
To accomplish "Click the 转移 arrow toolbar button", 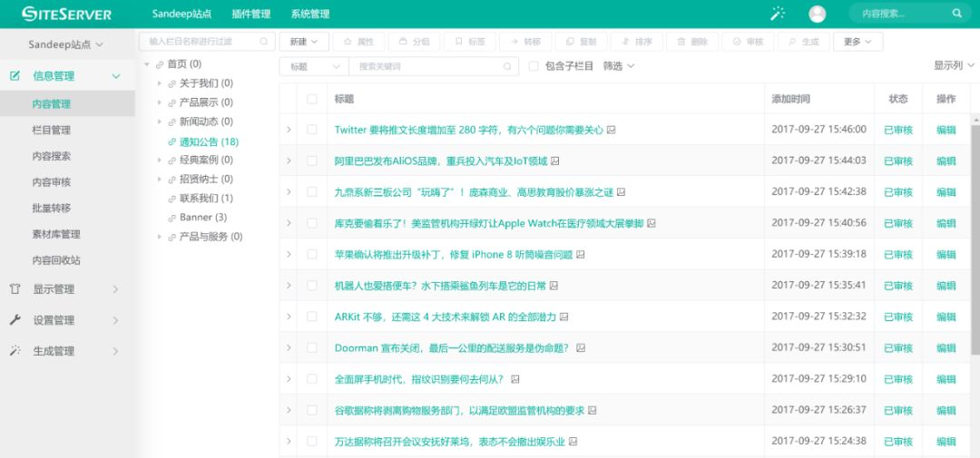I will [x=525, y=41].
